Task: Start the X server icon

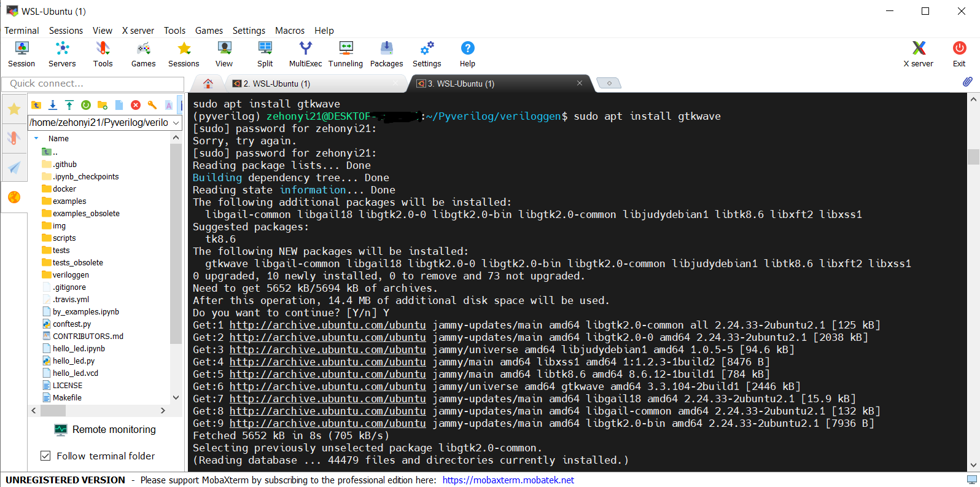Action: 918,53
